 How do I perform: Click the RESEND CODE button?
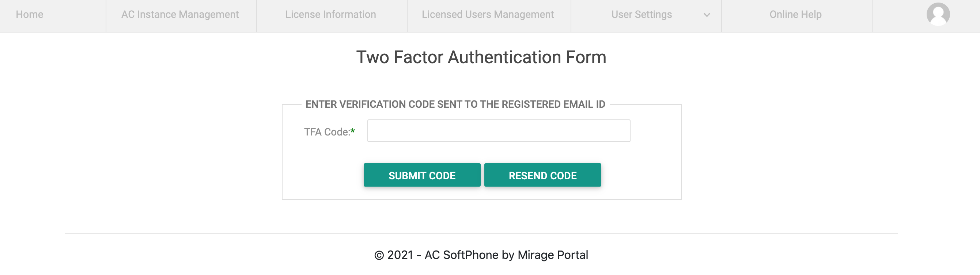542,175
